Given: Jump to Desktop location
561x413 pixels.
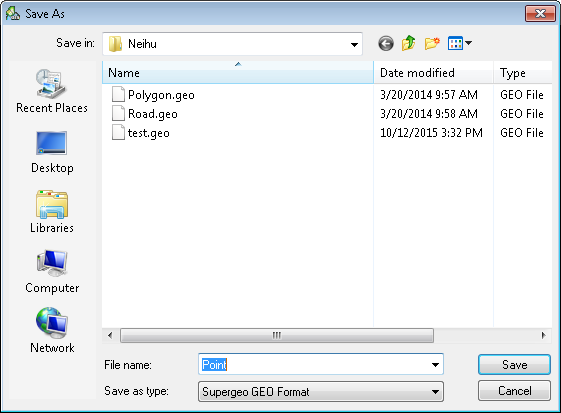Looking at the screenshot, I should click(x=52, y=152).
